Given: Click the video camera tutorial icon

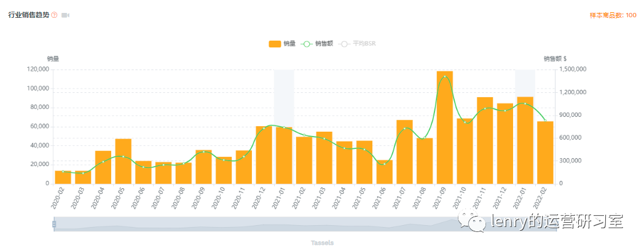Looking at the screenshot, I should pos(65,15).
